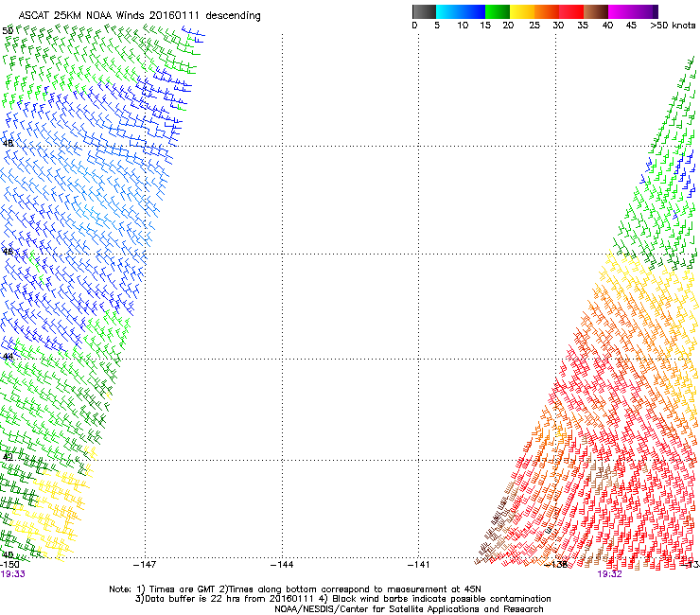Click the '25' legend label under color bar

[x=534, y=25]
